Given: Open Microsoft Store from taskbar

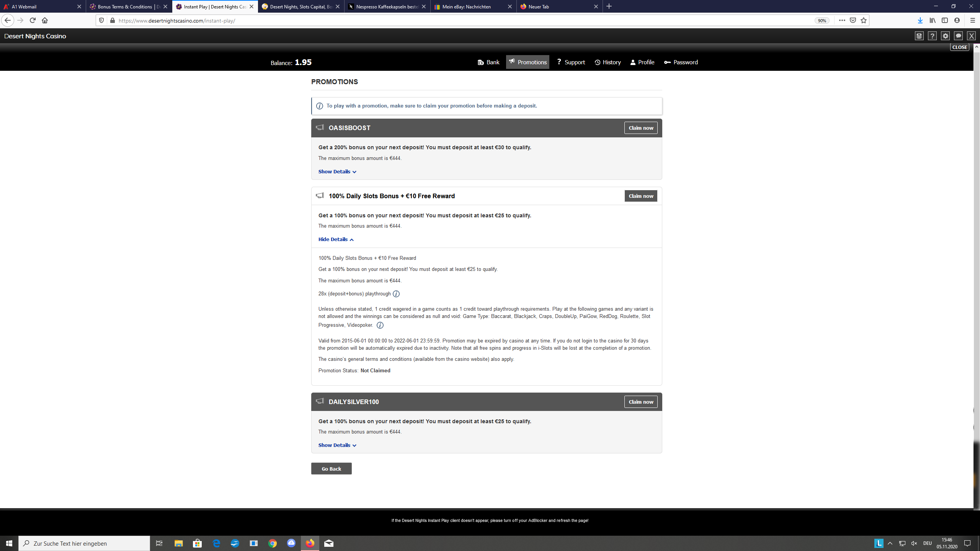Looking at the screenshot, I should (198, 543).
